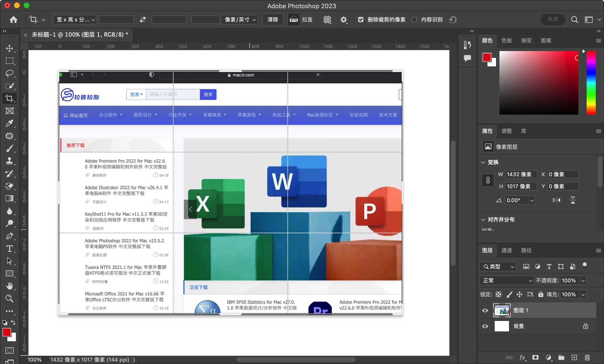Screen dimensions: 604x364
Task: Select the Rectangle shape tool
Action: [x=9, y=274]
